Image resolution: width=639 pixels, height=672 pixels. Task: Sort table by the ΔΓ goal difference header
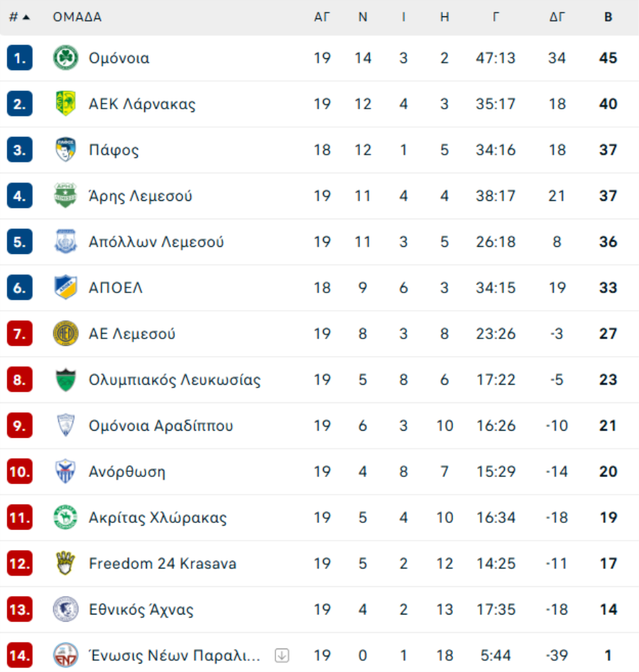[557, 17]
